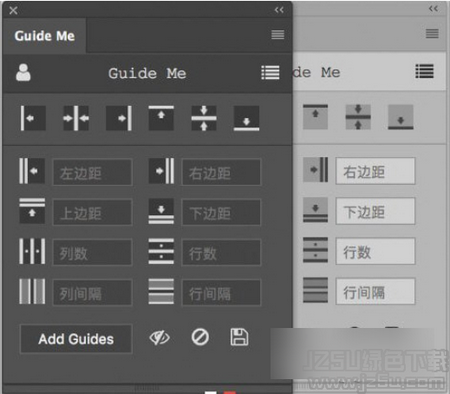Screen dimensions: 450x394
Task: Click the 右边距 field in light panel
Action: pos(375,171)
